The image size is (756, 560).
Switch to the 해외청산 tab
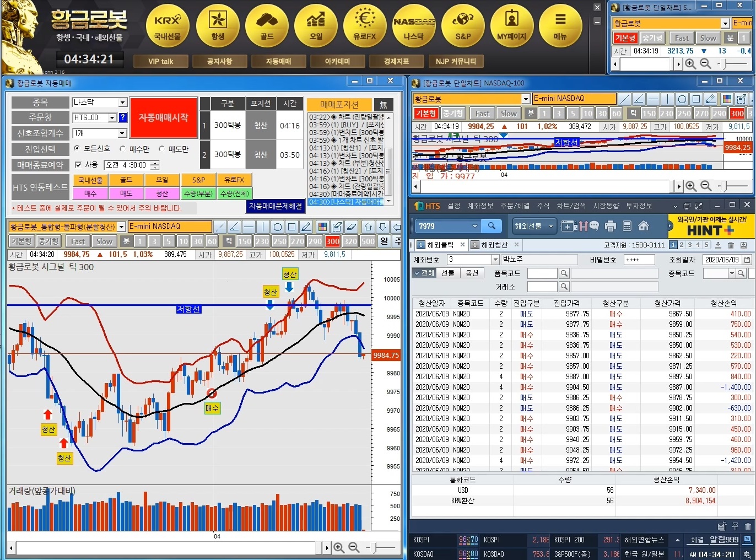pos(494,245)
